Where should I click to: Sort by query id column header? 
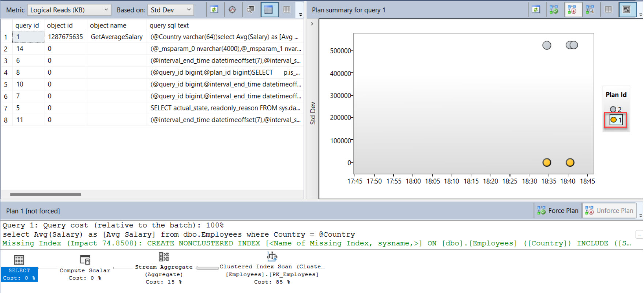[28, 26]
